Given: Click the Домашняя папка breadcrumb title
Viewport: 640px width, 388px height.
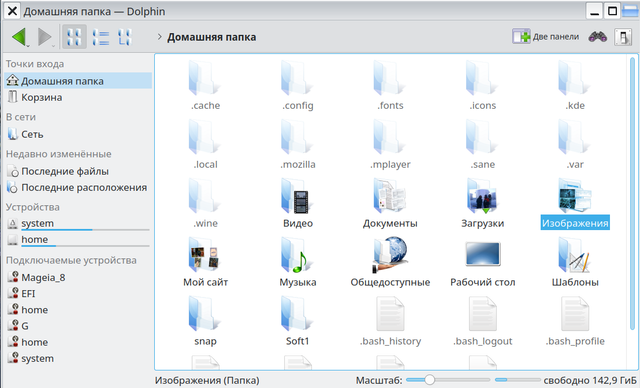Looking at the screenshot, I should [x=211, y=37].
